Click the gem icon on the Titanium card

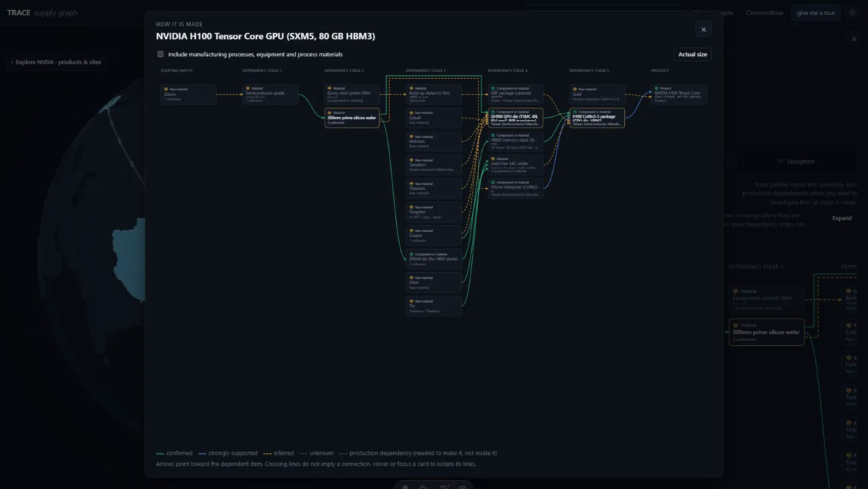coord(412,183)
